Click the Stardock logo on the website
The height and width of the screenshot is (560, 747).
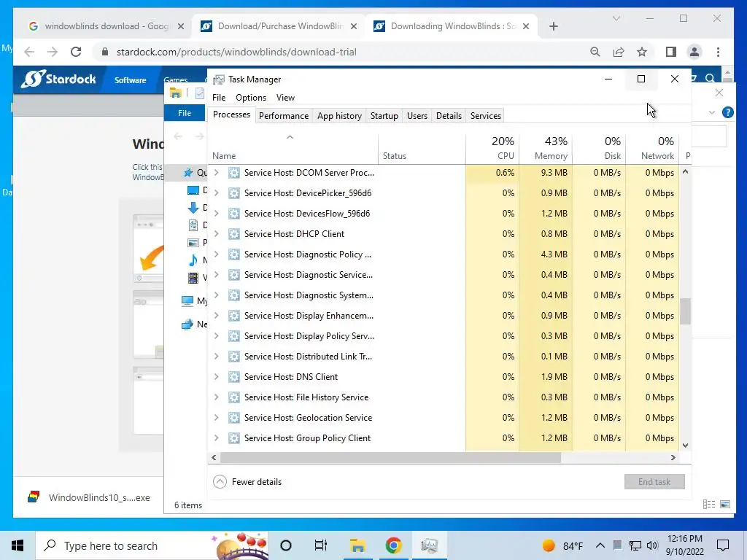pyautogui.click(x=58, y=79)
